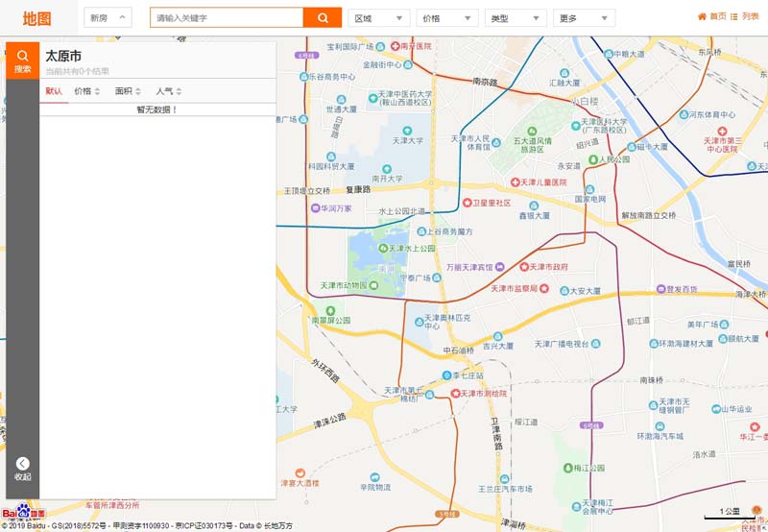Click the 天津水上公园 park marker

pyautogui.click(x=381, y=248)
